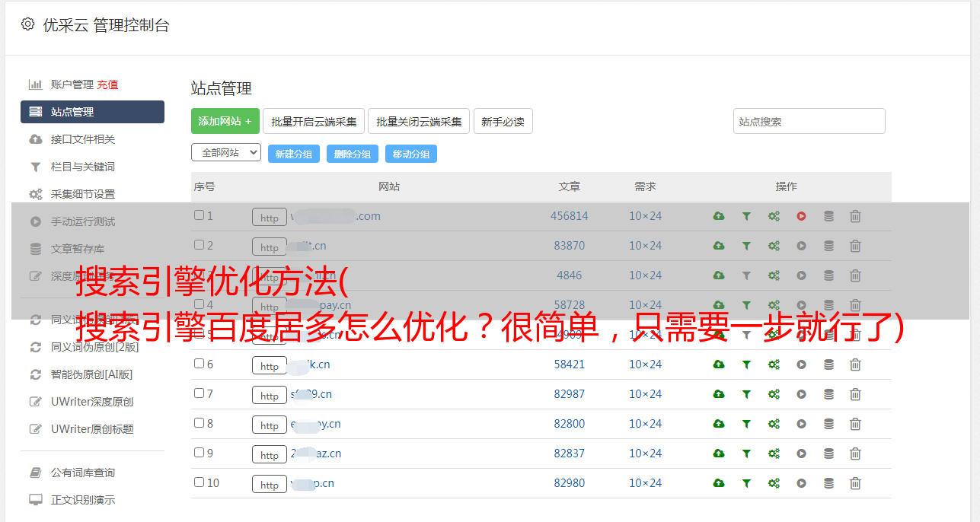This screenshot has height=522, width=980.
Task: Click the http badge in row 10
Action: tap(270, 484)
